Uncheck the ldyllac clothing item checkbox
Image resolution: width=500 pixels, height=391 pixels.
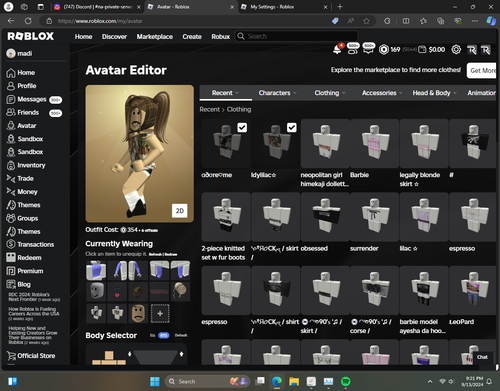(x=292, y=127)
